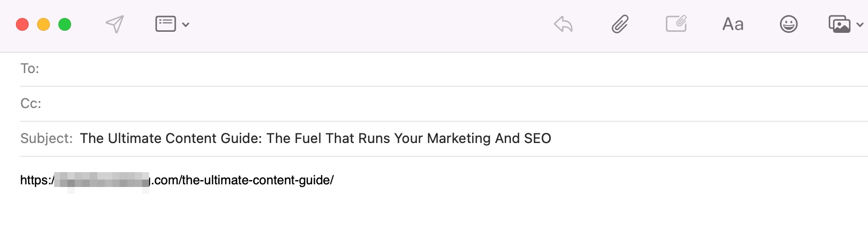Click into the To: recipient field

pos(454,69)
